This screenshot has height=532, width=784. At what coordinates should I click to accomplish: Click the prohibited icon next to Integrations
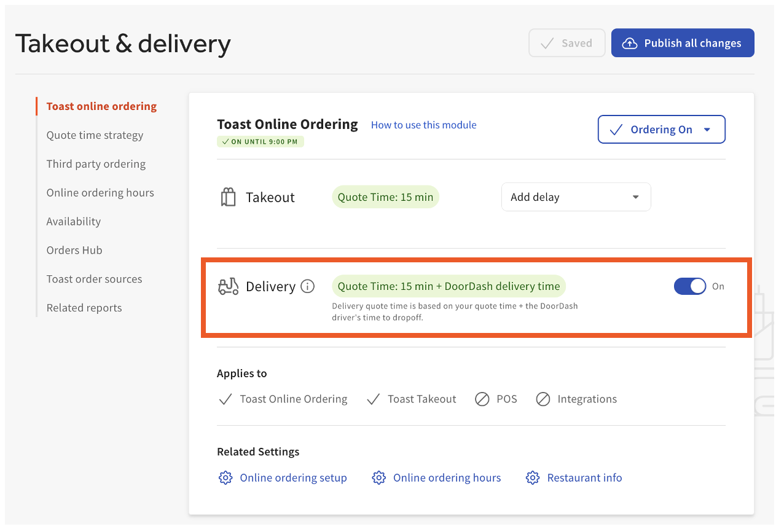(x=543, y=399)
